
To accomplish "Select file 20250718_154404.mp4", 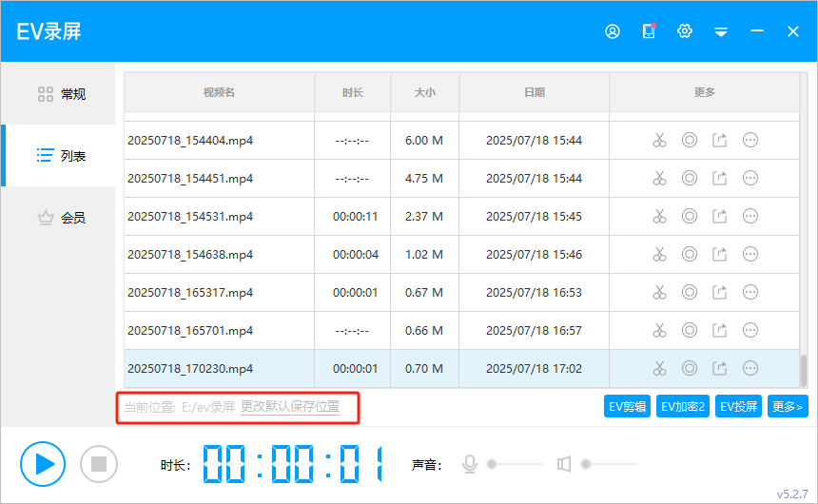I will 190,141.
